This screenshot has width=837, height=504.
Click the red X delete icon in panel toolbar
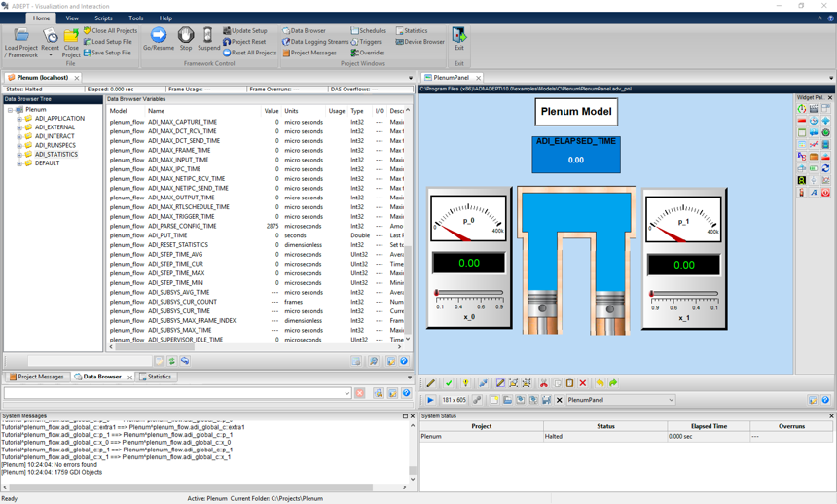pyautogui.click(x=583, y=383)
